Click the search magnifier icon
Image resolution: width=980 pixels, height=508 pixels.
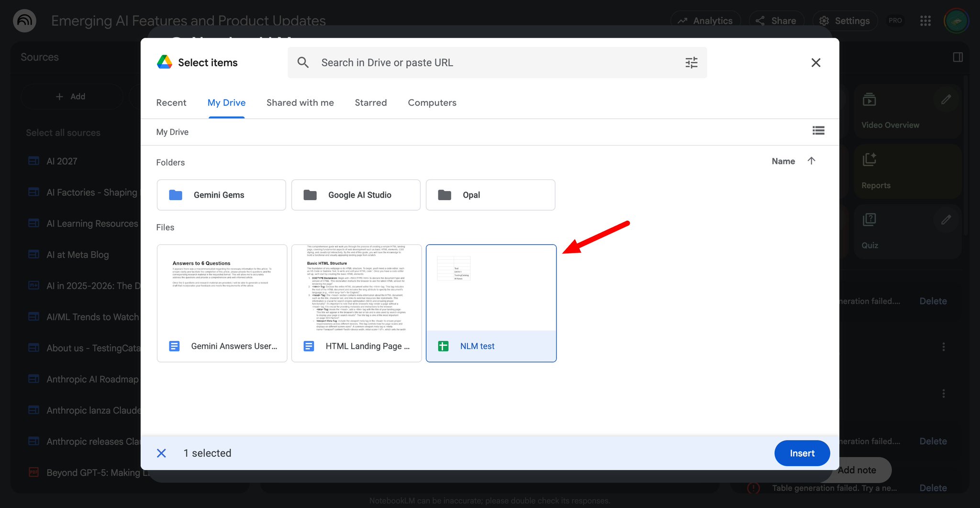[303, 63]
